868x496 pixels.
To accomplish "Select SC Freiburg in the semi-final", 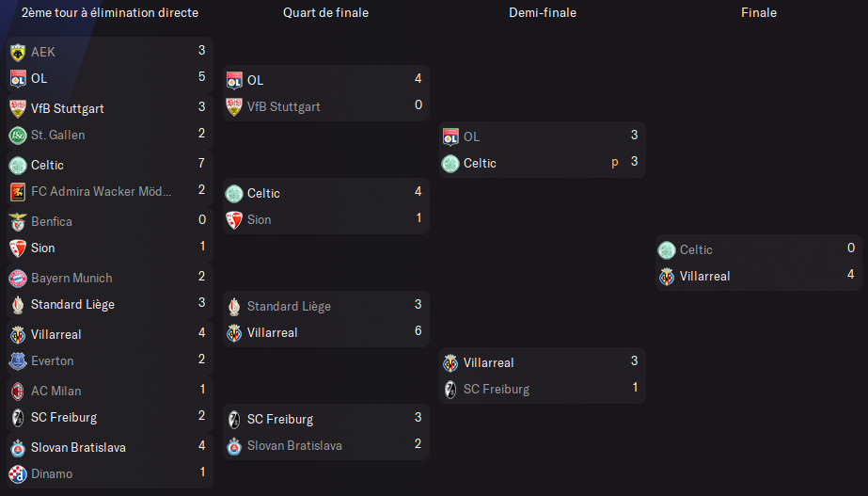I will [497, 389].
